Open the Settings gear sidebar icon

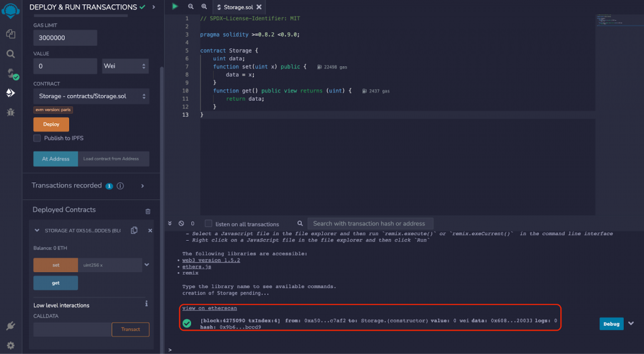(11, 345)
